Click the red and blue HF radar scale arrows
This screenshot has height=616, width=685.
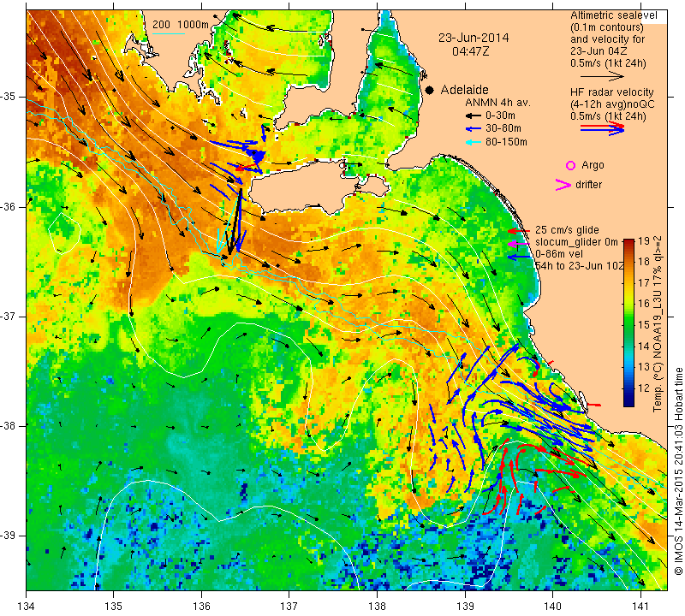point(602,128)
